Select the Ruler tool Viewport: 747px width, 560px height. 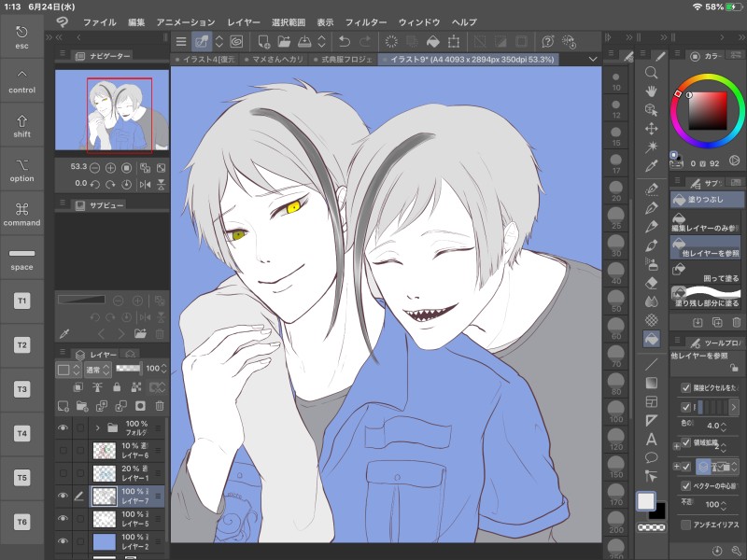coord(651,421)
